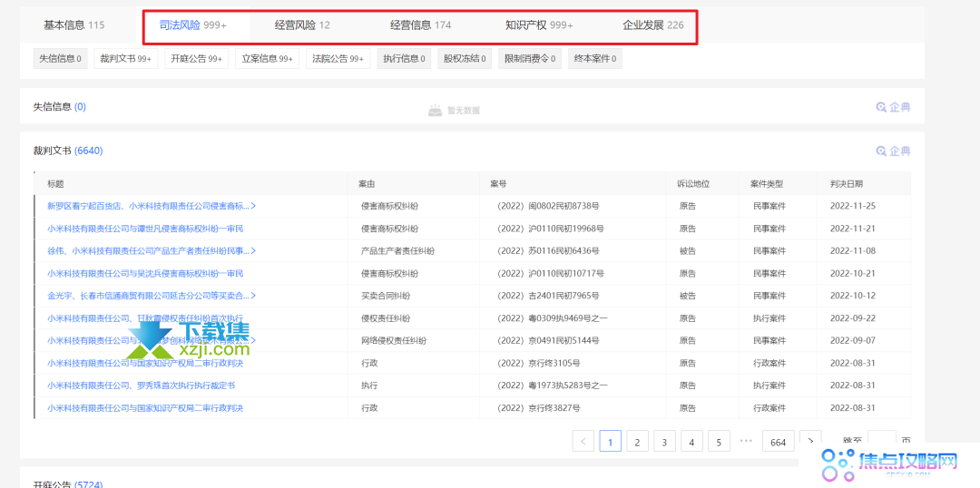Open 小米科技有限责任公司与吴沈兵 case link
The image size is (980, 488).
[x=145, y=273]
